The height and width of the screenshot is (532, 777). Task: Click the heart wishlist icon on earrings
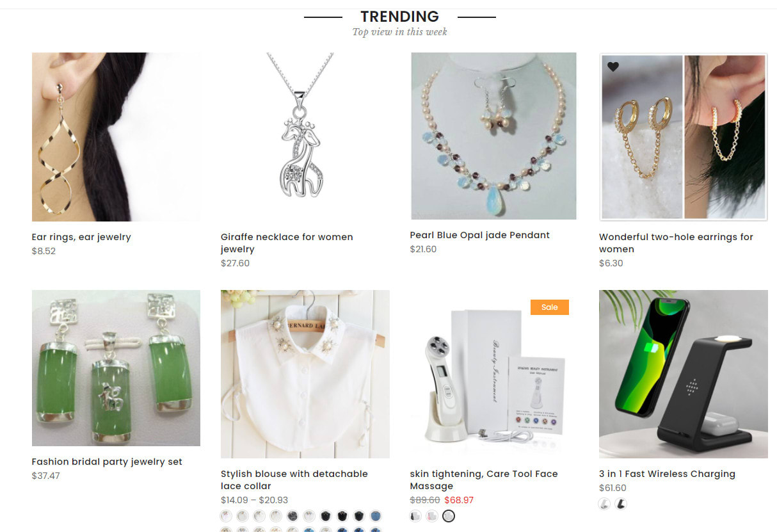point(613,66)
